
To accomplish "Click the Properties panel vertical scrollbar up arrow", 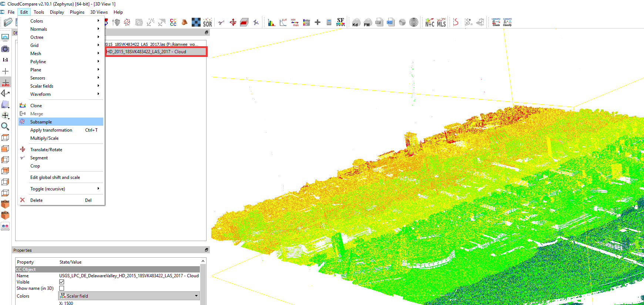I will coord(203,261).
